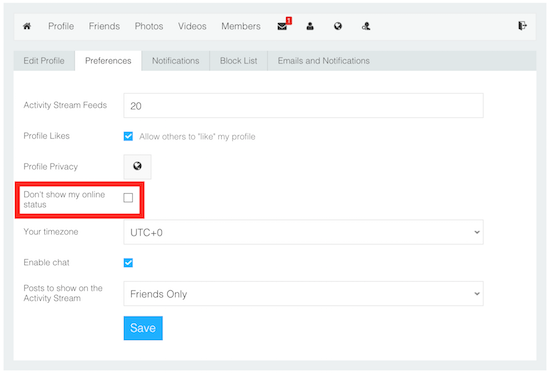Open Posts to show on Activity Stream dropdown
The image size is (550, 374).
303,293
